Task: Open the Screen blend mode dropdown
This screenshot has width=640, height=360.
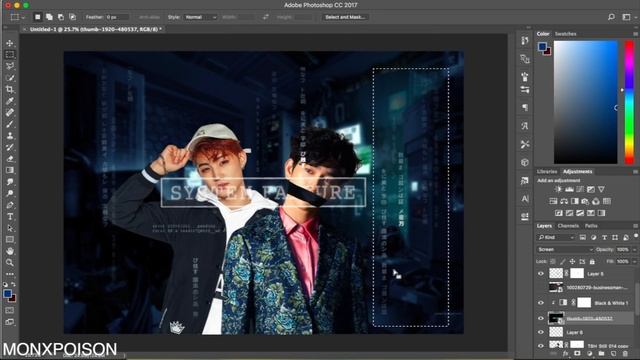Action: click(x=564, y=249)
